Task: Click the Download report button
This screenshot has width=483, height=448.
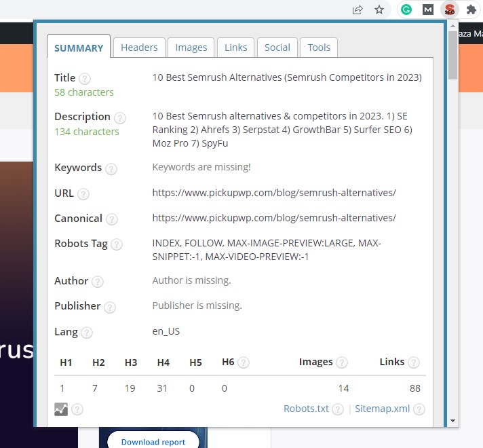Action: [153, 441]
